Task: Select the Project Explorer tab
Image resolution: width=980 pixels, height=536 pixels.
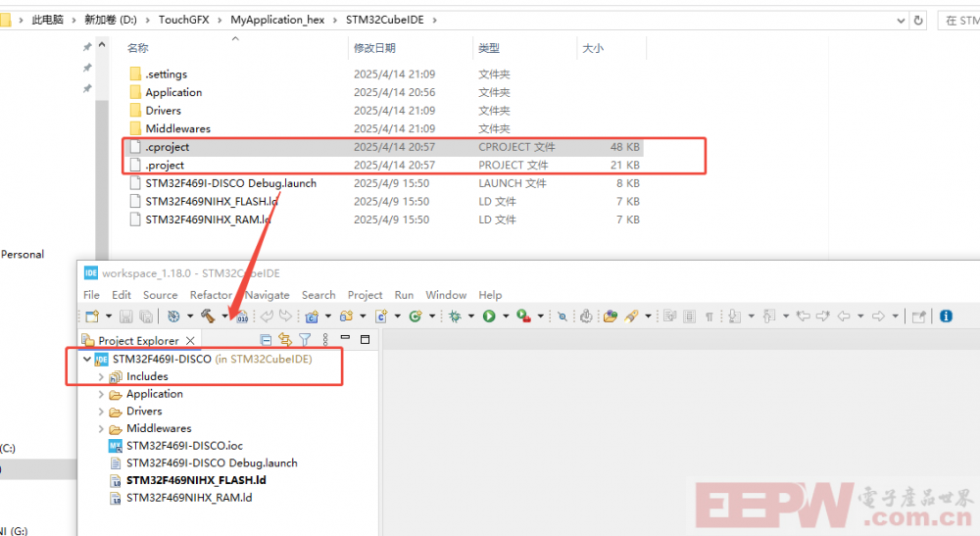Action: click(138, 340)
